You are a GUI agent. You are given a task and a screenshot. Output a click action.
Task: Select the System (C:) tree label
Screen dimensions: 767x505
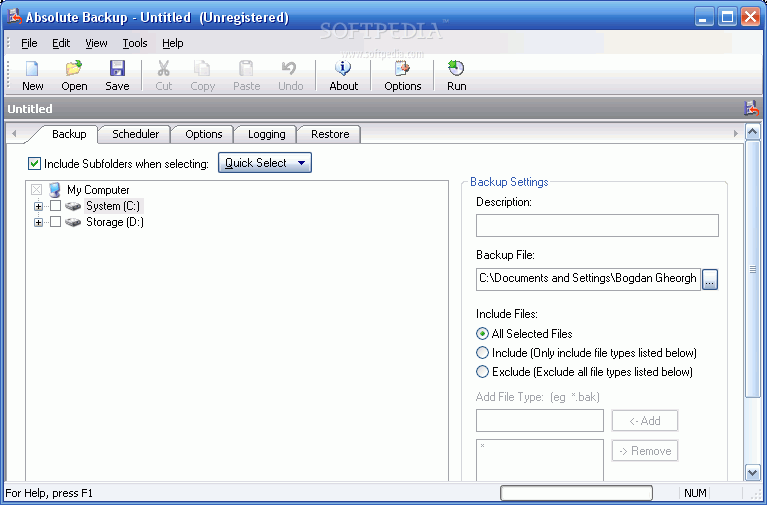click(113, 206)
